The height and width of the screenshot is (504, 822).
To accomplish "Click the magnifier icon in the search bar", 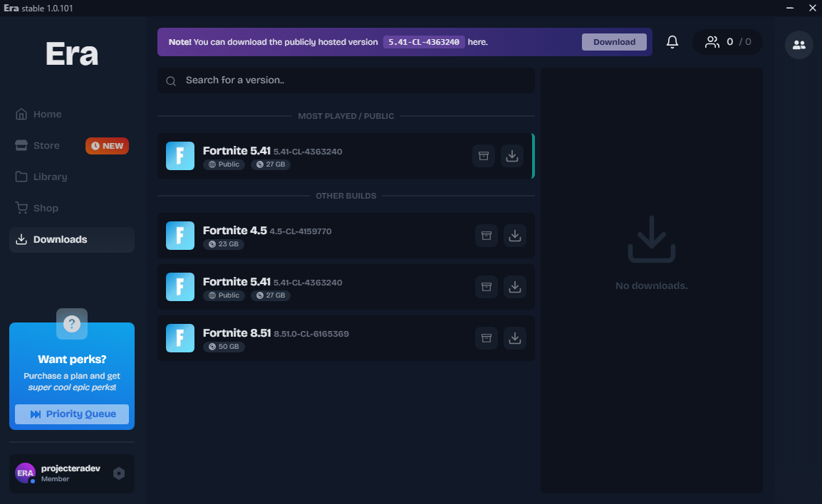I will pyautogui.click(x=171, y=80).
